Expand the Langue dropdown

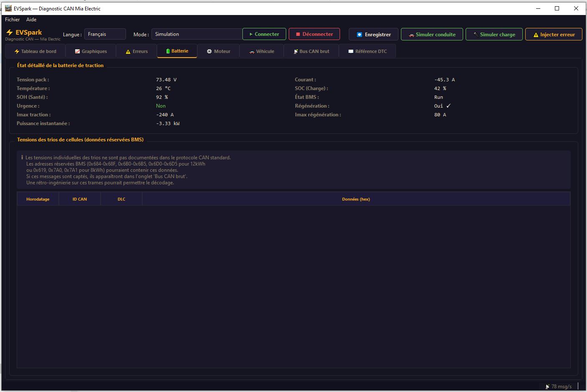105,34
